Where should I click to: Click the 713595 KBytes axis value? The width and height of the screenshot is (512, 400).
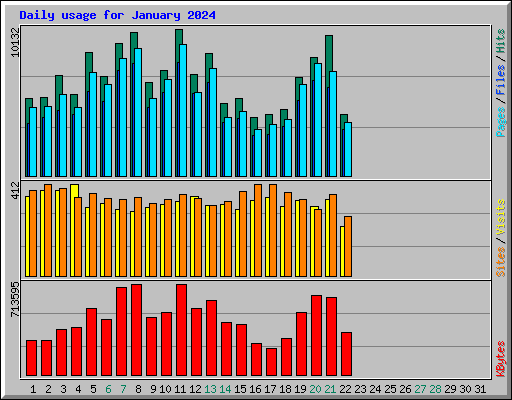[x=16, y=299]
